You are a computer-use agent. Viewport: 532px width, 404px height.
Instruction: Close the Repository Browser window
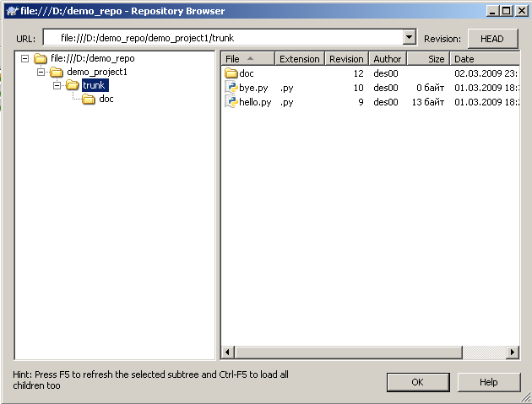[x=522, y=11]
